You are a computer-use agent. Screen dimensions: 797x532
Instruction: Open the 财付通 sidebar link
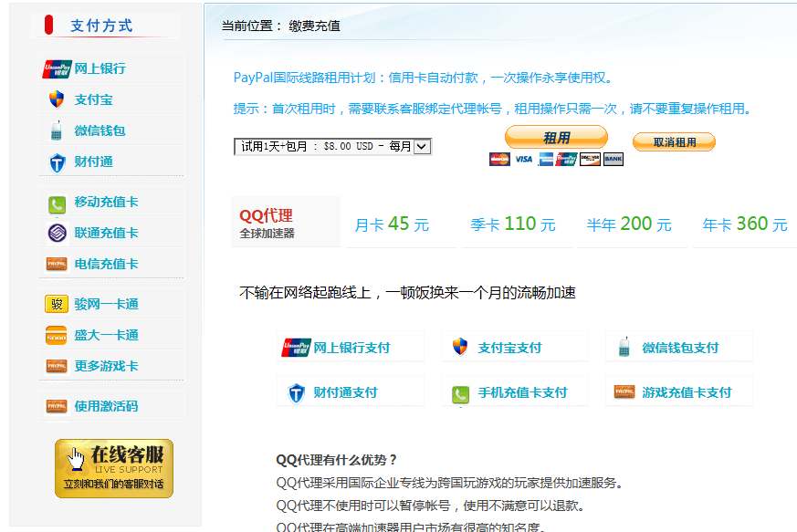coord(93,162)
